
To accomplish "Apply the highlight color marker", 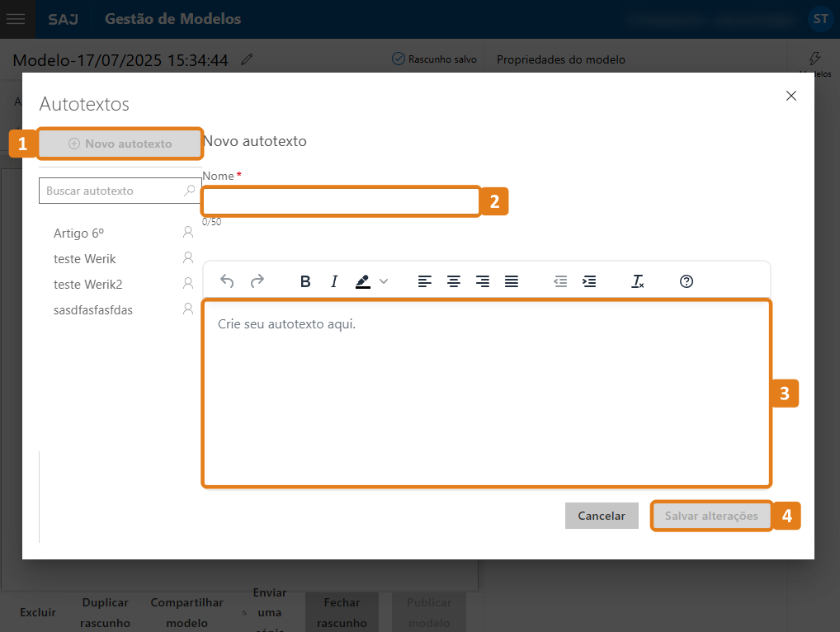I will 363,281.
